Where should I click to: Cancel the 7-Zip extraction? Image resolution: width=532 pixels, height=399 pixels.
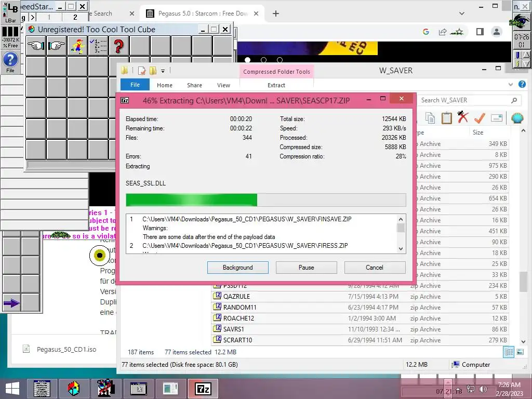click(375, 268)
